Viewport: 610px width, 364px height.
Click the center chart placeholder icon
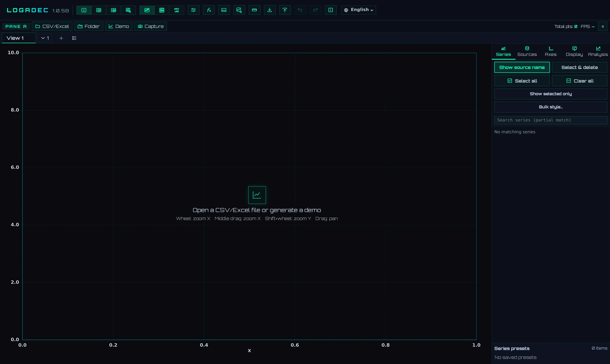[257, 195]
